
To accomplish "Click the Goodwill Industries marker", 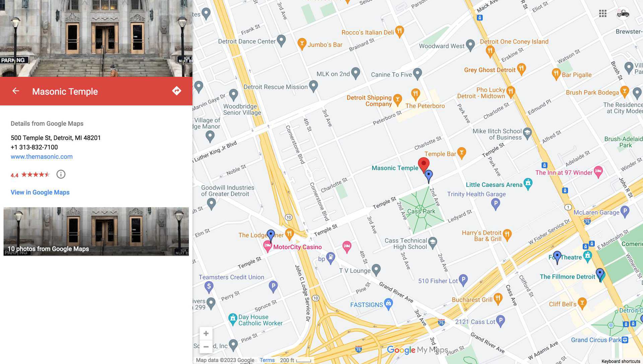I will click(211, 204).
